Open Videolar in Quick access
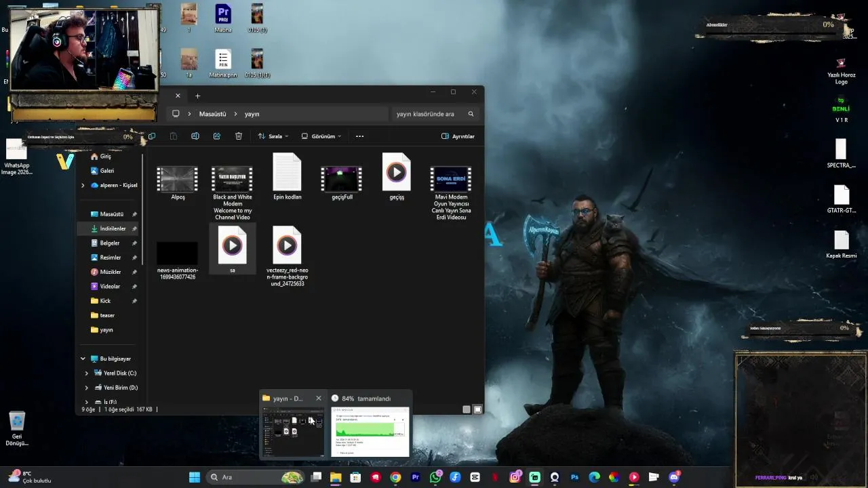 110,287
